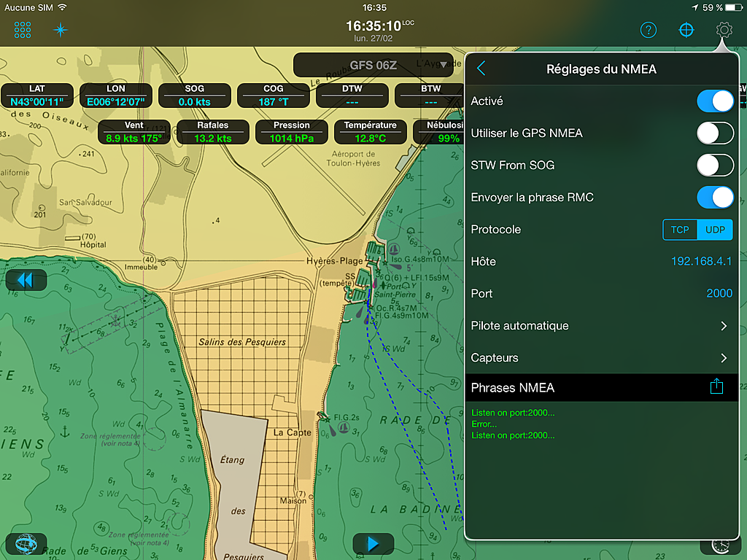This screenshot has height=560, width=747.
Task: Tap the Réglages du NMEA title
Action: pyautogui.click(x=601, y=69)
